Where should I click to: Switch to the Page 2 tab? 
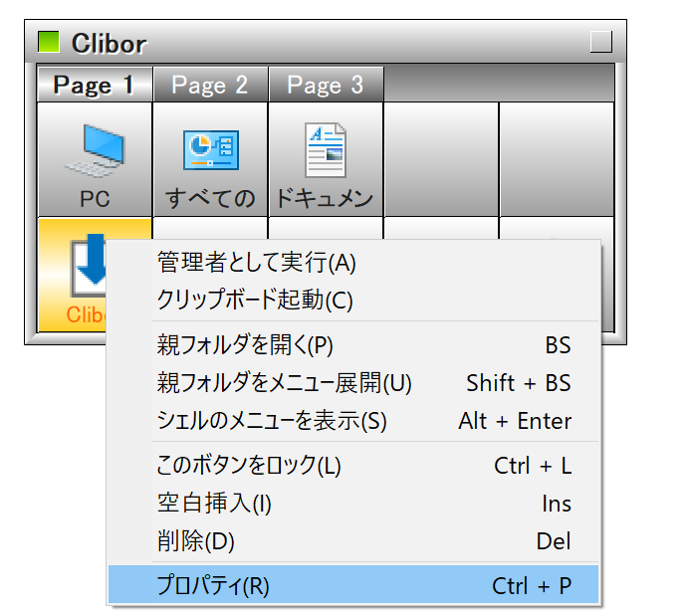click(210, 85)
